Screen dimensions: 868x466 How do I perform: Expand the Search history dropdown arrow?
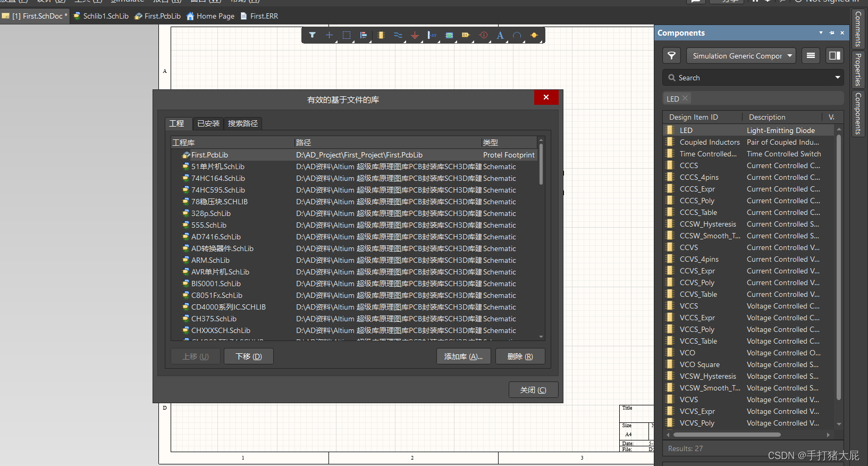(838, 78)
